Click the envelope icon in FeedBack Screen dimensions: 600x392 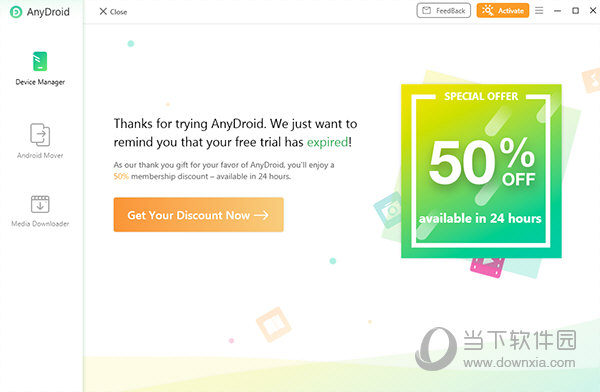426,11
